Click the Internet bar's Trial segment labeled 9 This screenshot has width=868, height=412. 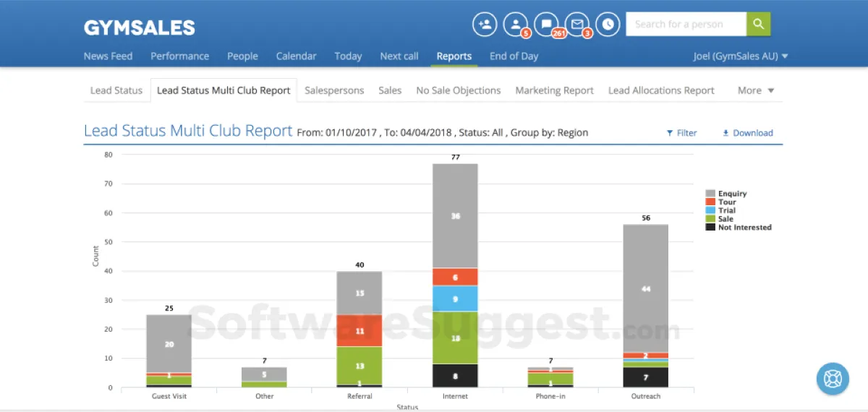tap(456, 299)
